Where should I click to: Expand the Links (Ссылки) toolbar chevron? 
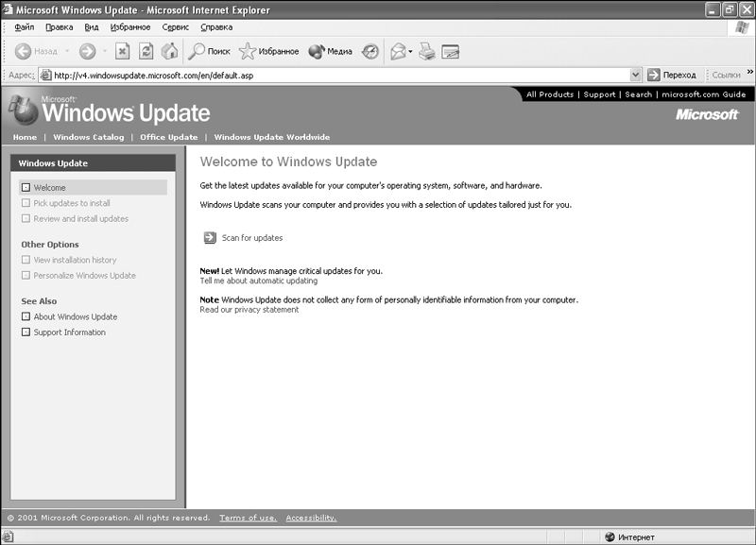pyautogui.click(x=749, y=72)
